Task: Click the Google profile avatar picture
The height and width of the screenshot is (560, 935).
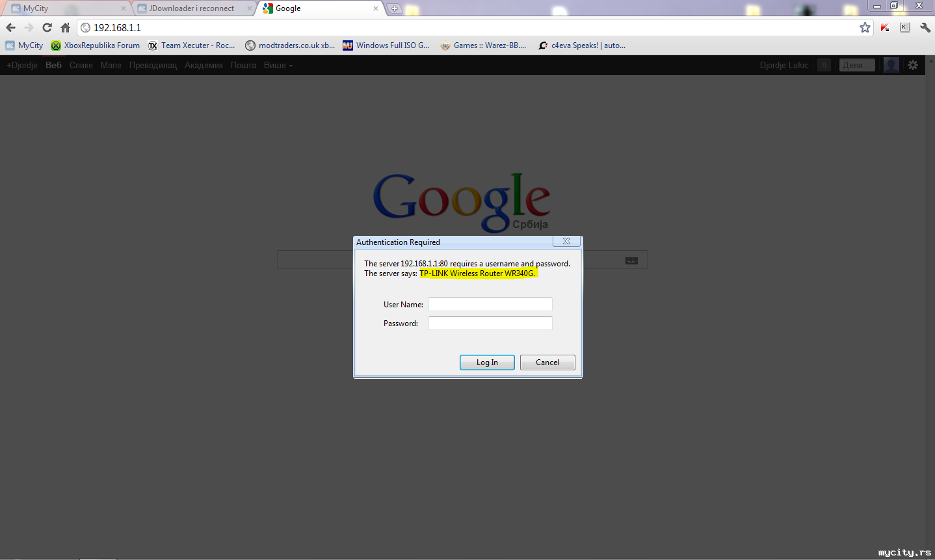Action: coord(891,65)
